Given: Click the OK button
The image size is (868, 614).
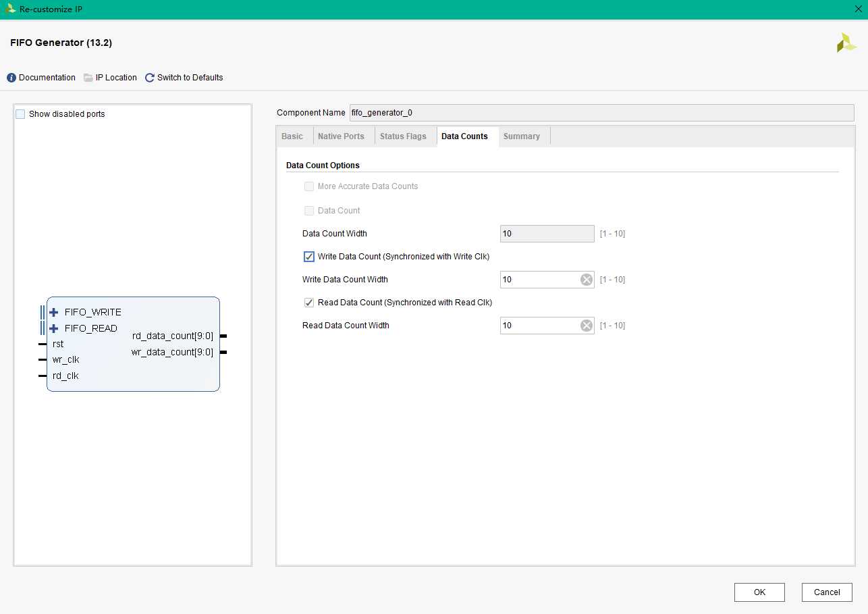Looking at the screenshot, I should [x=759, y=592].
